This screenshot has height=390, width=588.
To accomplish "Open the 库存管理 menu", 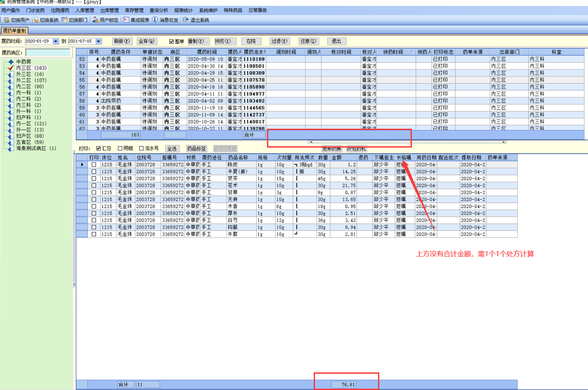I will [134, 10].
